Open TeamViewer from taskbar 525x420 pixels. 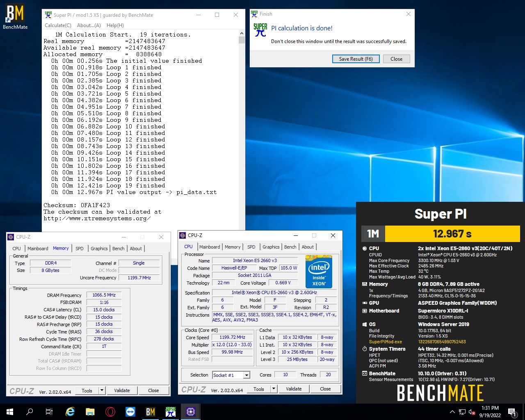pos(130,412)
